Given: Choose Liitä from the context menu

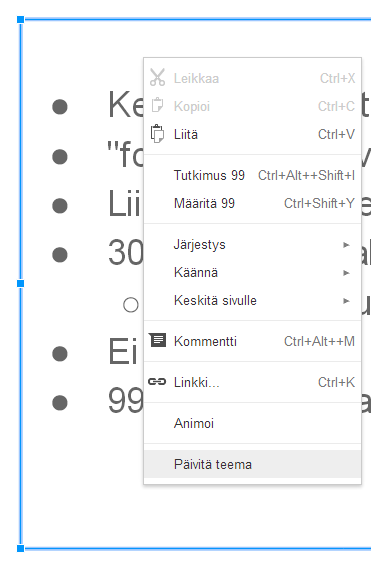Looking at the screenshot, I should [x=253, y=134].
